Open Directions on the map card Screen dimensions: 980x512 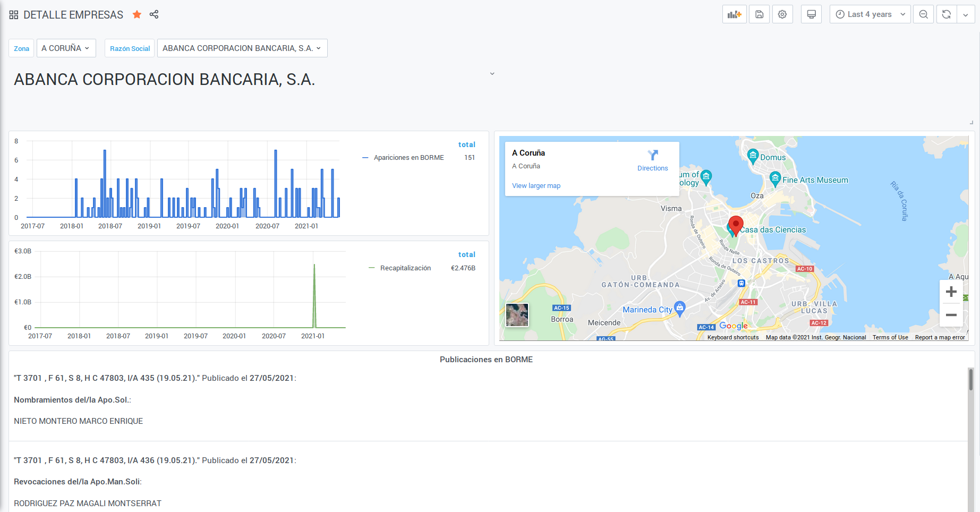tap(653, 160)
